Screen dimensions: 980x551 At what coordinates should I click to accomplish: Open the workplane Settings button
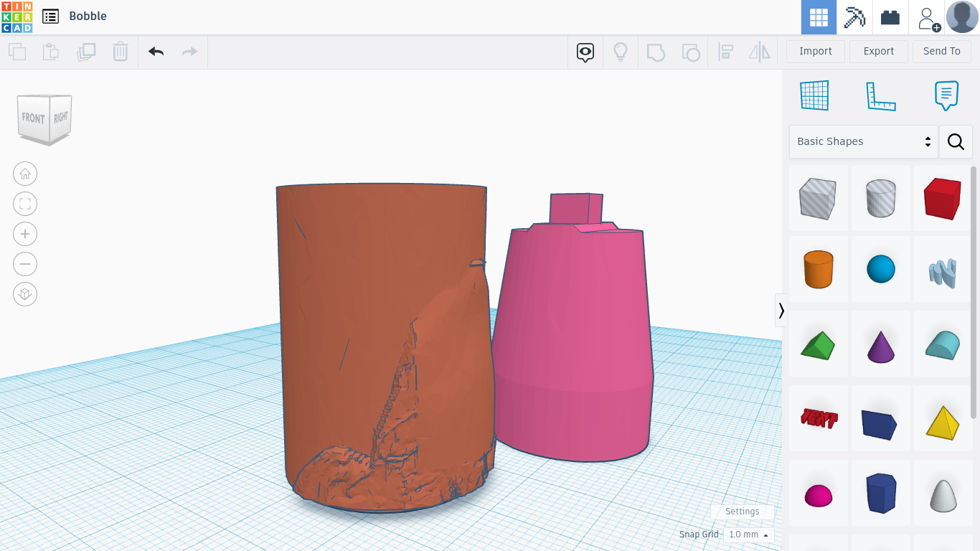click(x=742, y=512)
